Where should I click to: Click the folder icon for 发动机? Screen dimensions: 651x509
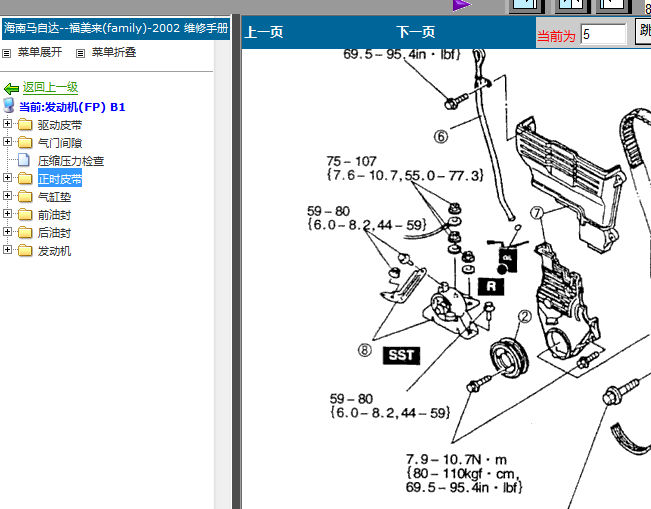pos(25,250)
